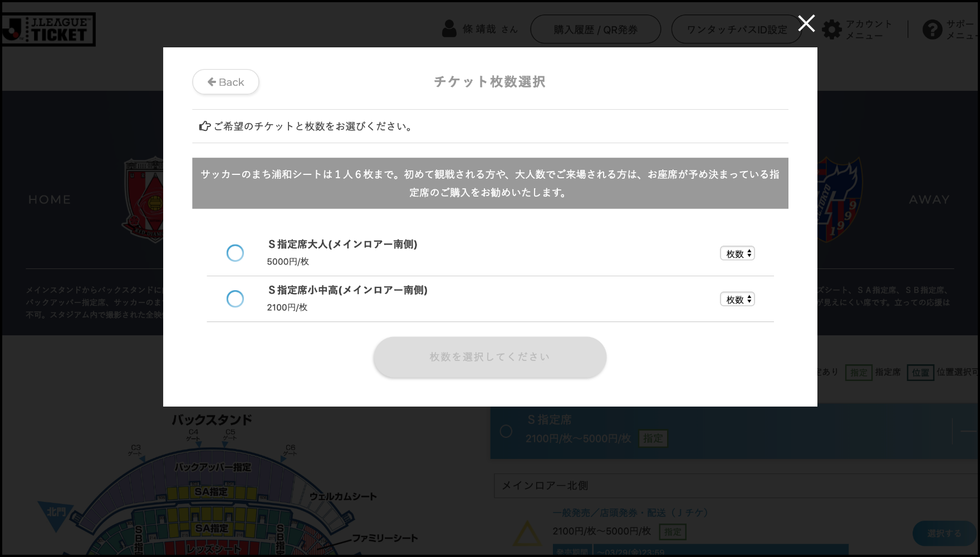Click the J.League Ticket logo

(48, 30)
